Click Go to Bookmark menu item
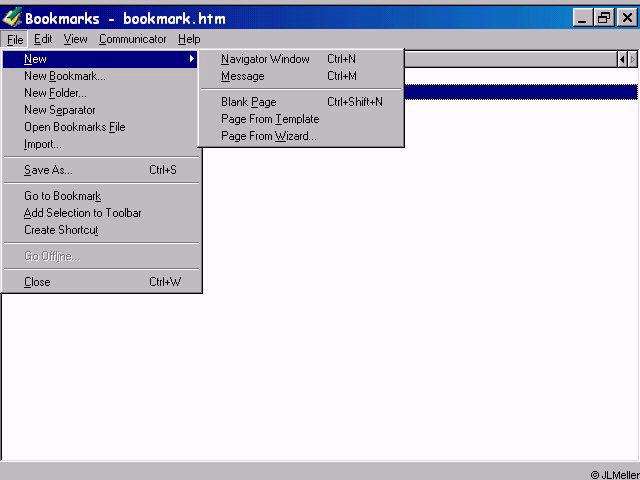Viewport: 640px width, 480px height. (x=100, y=196)
